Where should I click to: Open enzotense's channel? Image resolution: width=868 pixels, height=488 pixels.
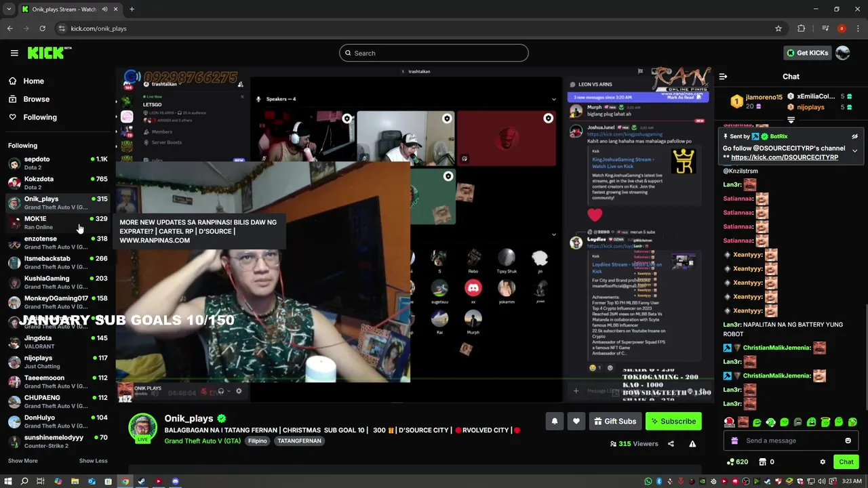tap(58, 243)
